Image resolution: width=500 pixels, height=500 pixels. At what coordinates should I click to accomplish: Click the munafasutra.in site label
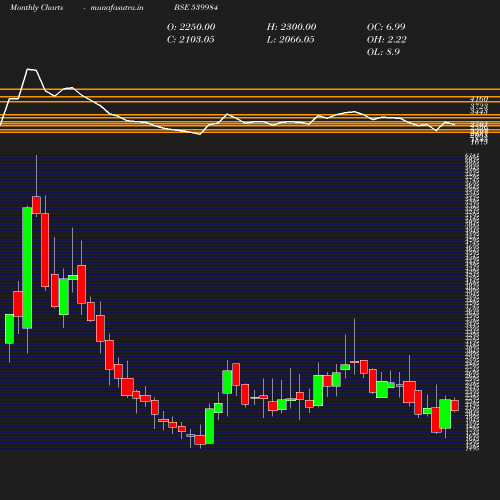point(117,7)
